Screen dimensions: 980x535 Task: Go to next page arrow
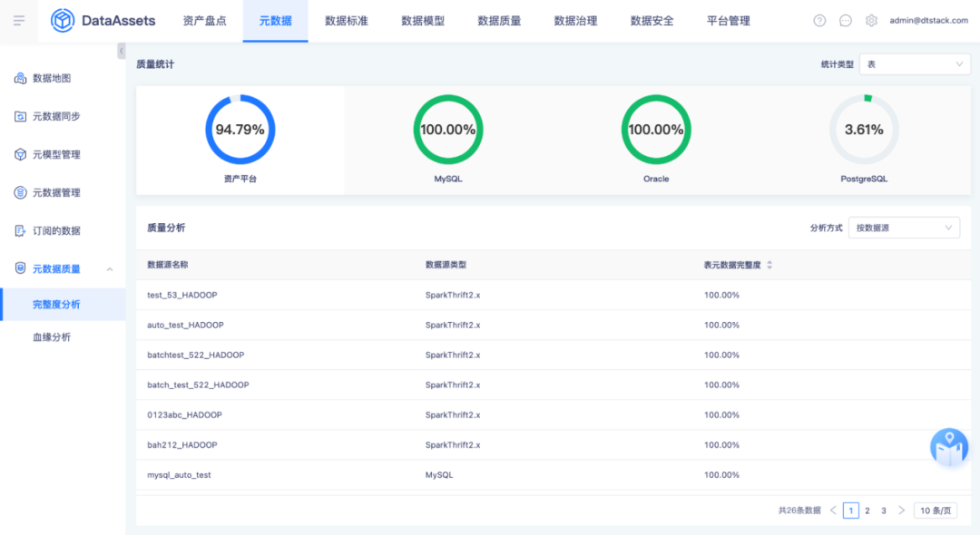[x=901, y=510]
